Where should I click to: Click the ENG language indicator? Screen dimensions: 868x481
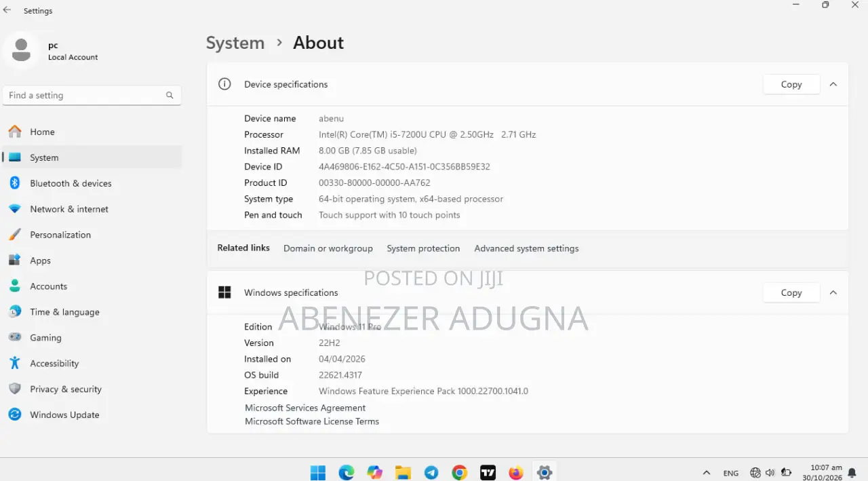[x=731, y=473]
